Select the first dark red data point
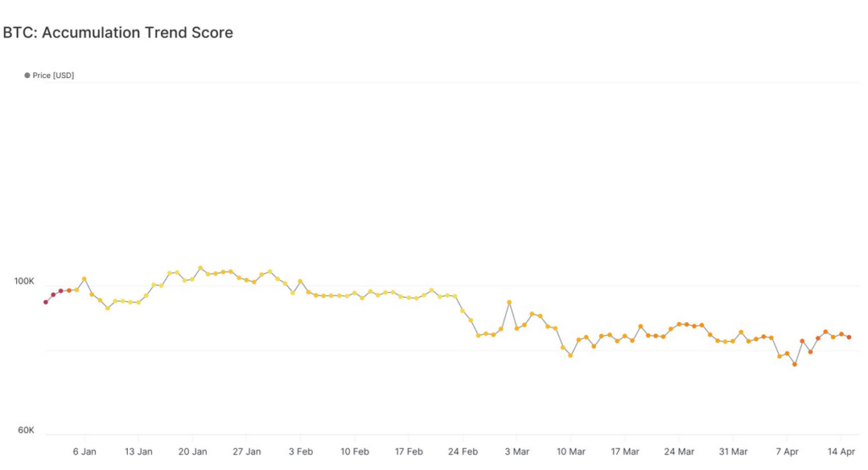The width and height of the screenshot is (868, 470). [x=46, y=302]
